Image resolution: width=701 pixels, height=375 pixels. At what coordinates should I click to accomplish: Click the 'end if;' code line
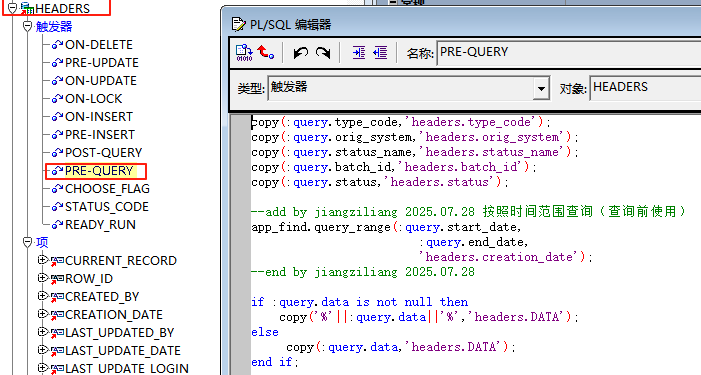tap(274, 362)
